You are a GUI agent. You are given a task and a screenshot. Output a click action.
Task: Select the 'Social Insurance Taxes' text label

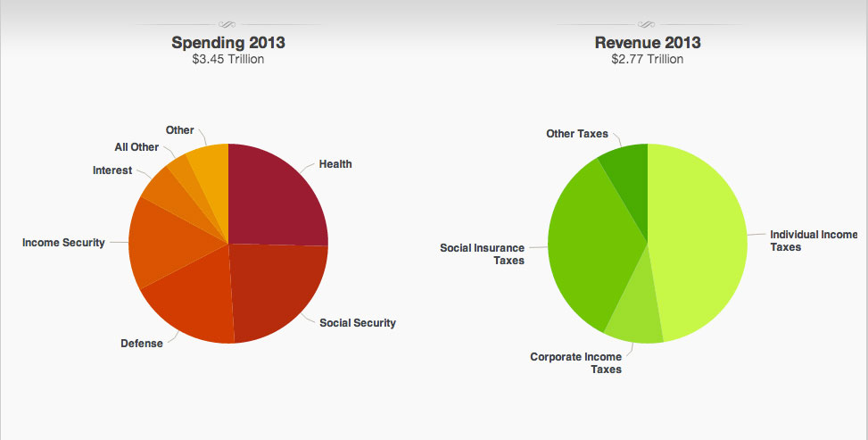tap(482, 254)
